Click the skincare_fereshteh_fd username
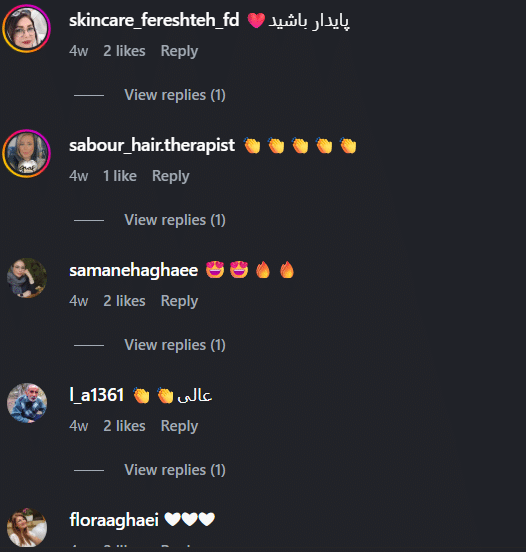Image resolution: width=526 pixels, height=552 pixels. (x=154, y=20)
